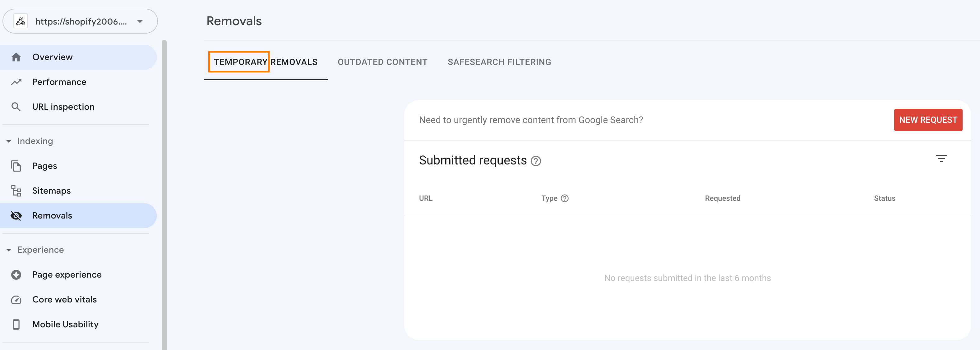Click the NEW REQUEST button
This screenshot has height=350, width=980.
pos(928,119)
